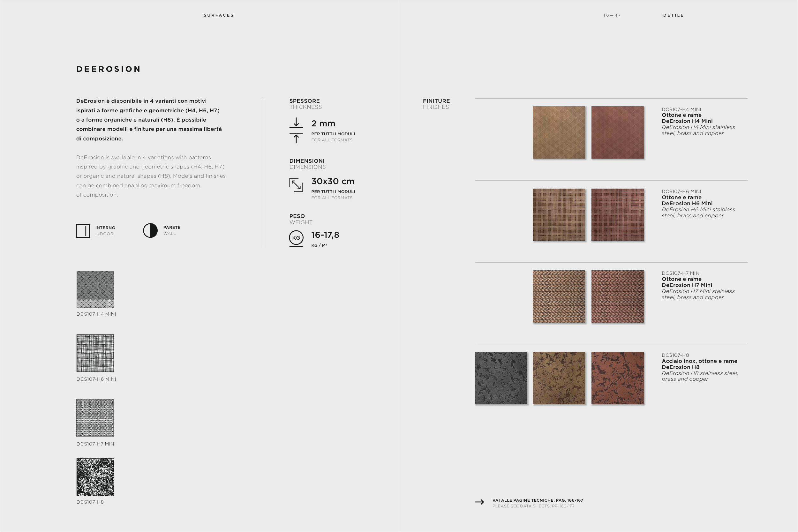Select the DCS107-H4 MINI pattern thumbnail
The width and height of the screenshot is (798, 532).
[x=95, y=289]
